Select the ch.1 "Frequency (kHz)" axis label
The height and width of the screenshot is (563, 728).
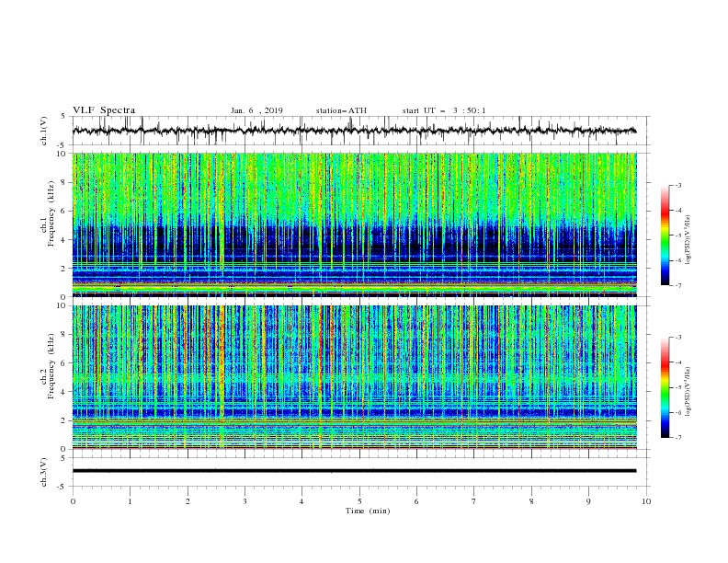coord(51,213)
